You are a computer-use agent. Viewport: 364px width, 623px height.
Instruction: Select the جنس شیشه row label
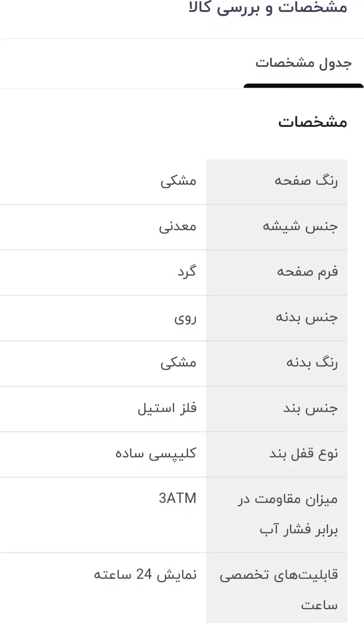click(x=305, y=226)
